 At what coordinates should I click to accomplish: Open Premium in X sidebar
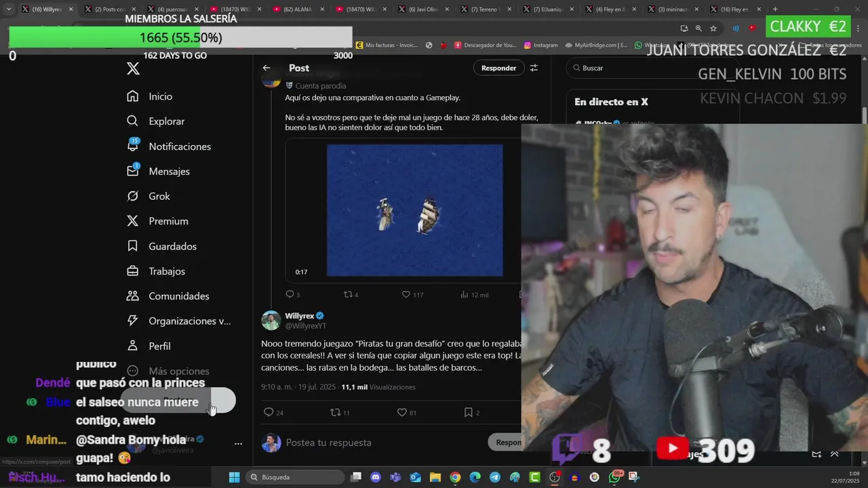pyautogui.click(x=157, y=221)
